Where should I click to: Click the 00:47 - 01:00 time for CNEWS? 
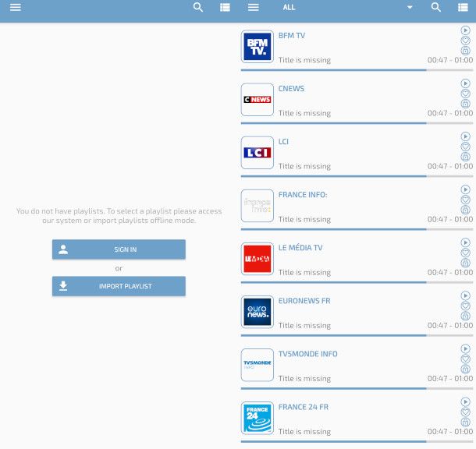click(x=450, y=113)
